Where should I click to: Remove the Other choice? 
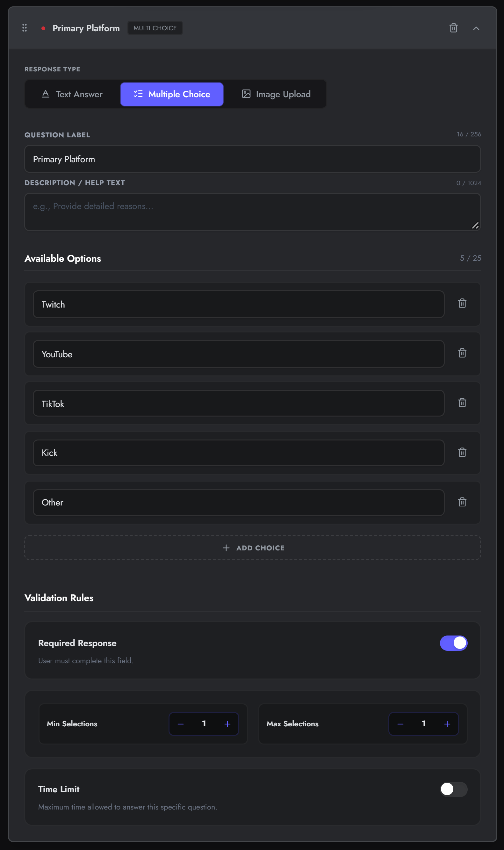[462, 502]
